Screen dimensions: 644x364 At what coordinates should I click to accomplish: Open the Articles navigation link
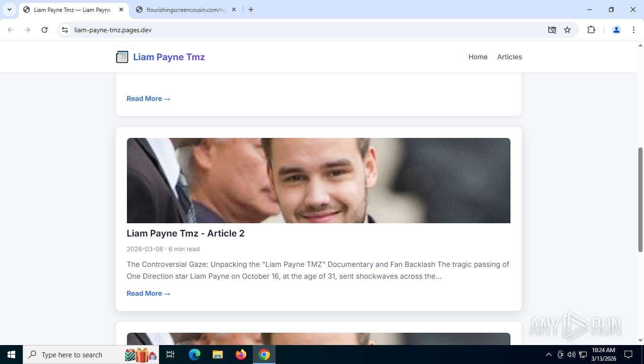click(x=510, y=57)
